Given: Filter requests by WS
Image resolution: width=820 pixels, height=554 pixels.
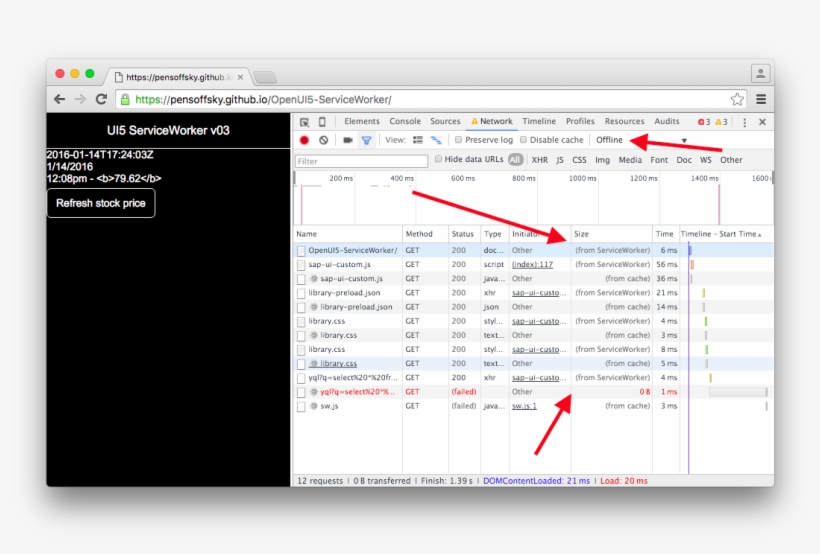Looking at the screenshot, I should (x=706, y=160).
